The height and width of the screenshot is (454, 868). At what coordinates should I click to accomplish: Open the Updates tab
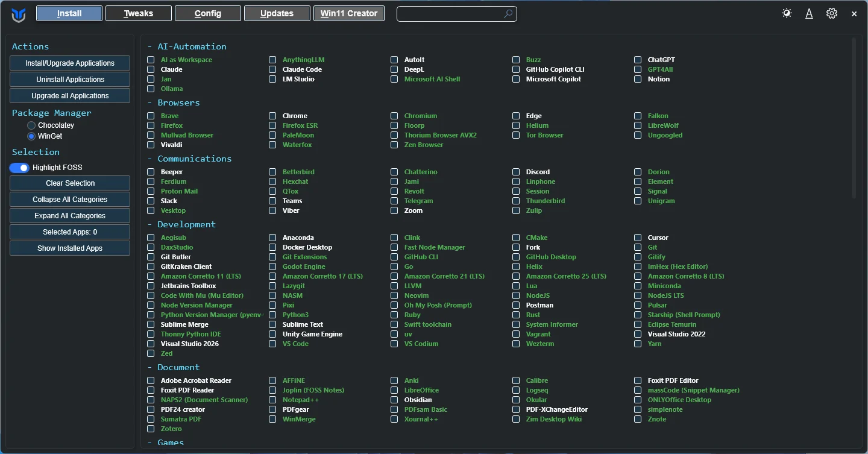pyautogui.click(x=277, y=13)
